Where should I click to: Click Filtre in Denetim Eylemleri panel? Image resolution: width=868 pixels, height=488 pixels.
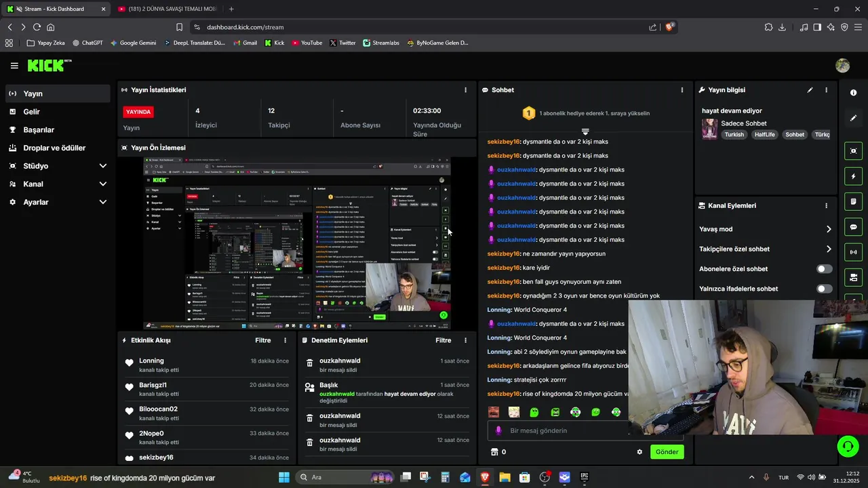tap(443, 340)
